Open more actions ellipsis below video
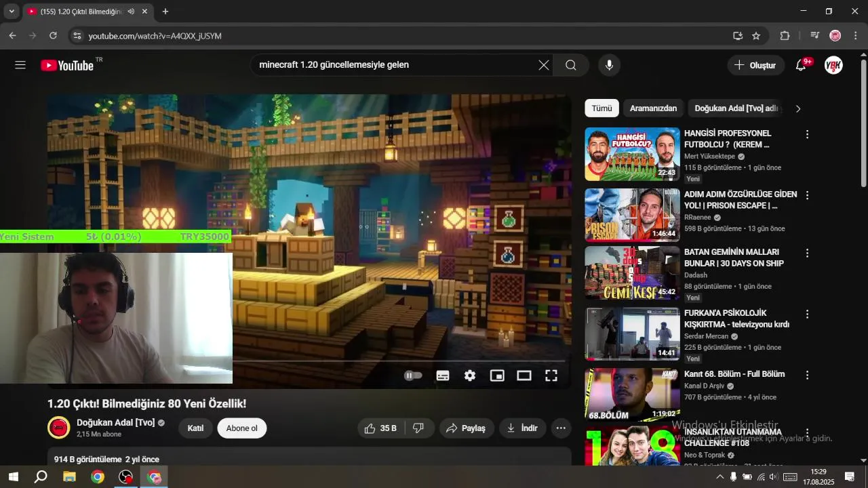868x488 pixels. 561,428
